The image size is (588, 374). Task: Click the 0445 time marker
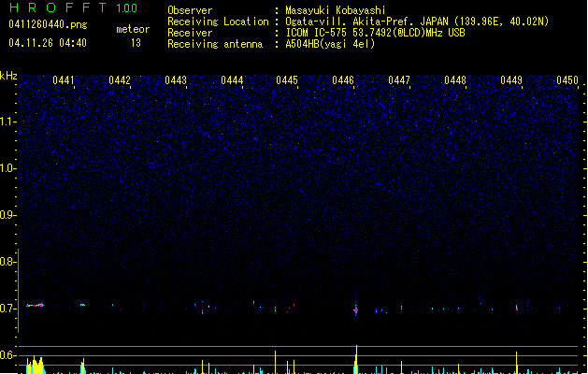pos(287,80)
